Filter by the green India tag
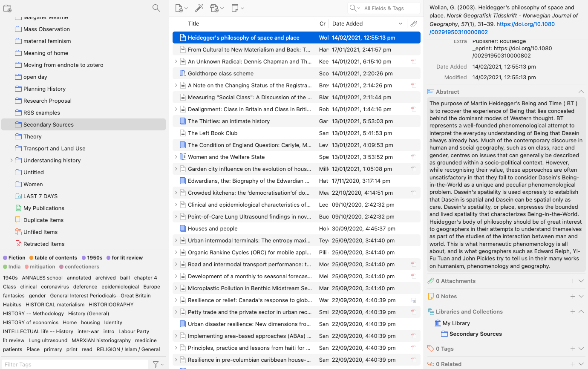The height and width of the screenshot is (369, 588). [x=12, y=267]
